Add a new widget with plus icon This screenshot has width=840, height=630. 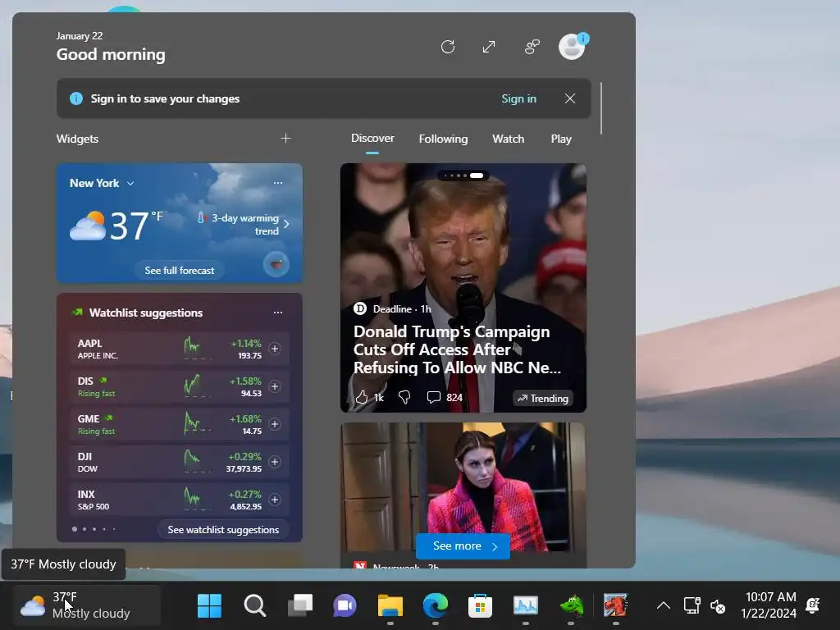tap(285, 139)
